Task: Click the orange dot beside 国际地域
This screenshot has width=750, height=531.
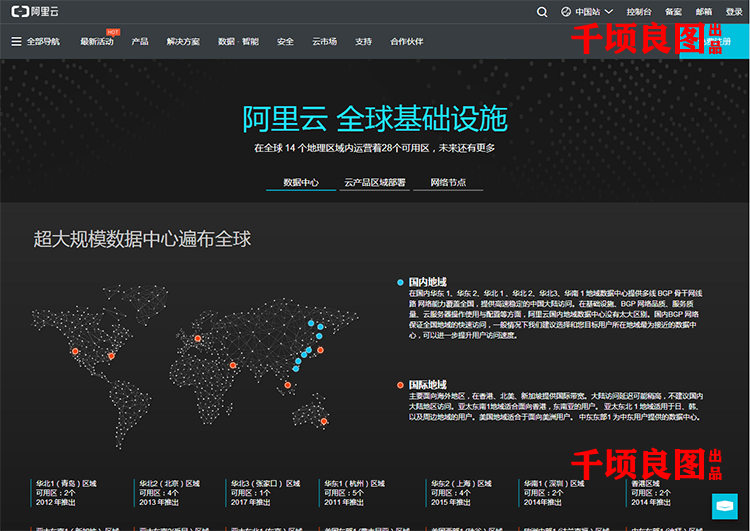Action: click(400, 385)
